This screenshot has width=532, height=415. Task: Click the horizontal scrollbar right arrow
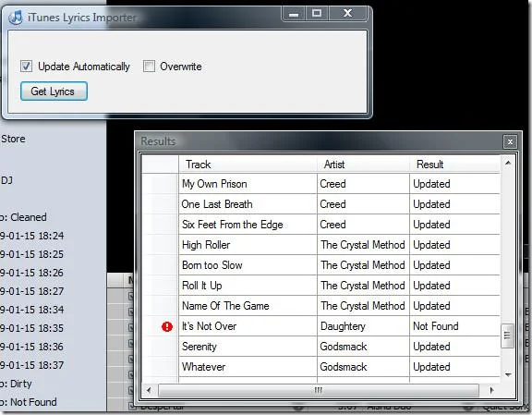click(x=491, y=390)
